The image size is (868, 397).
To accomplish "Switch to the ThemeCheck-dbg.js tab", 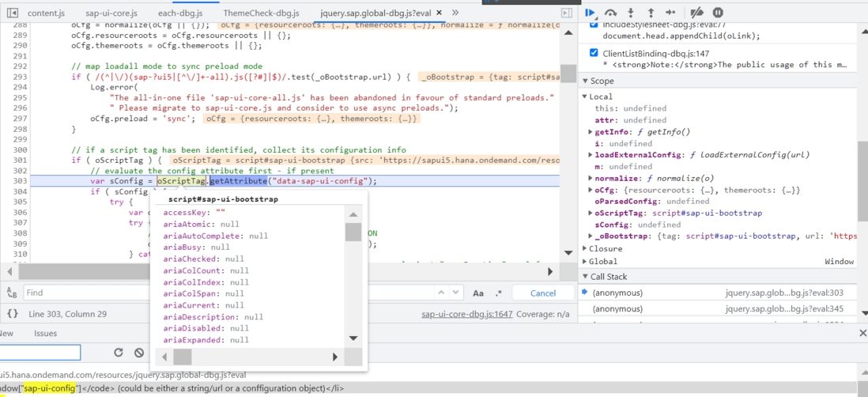I will point(262,12).
